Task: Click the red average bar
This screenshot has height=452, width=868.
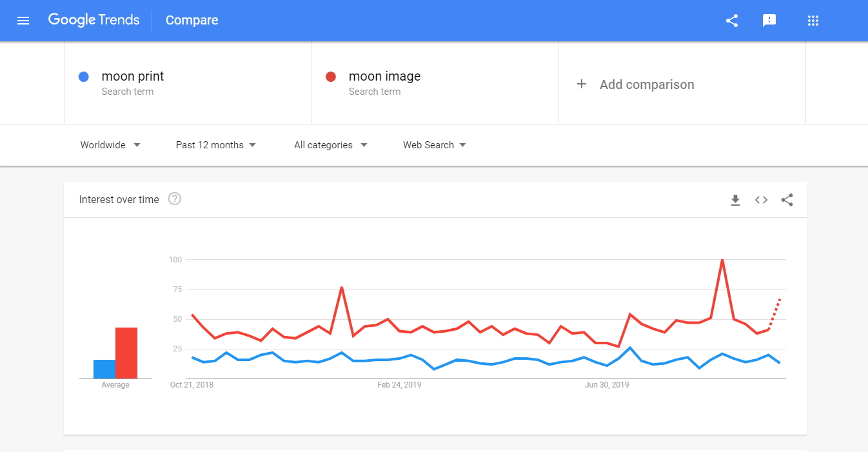Action: pyautogui.click(x=126, y=353)
